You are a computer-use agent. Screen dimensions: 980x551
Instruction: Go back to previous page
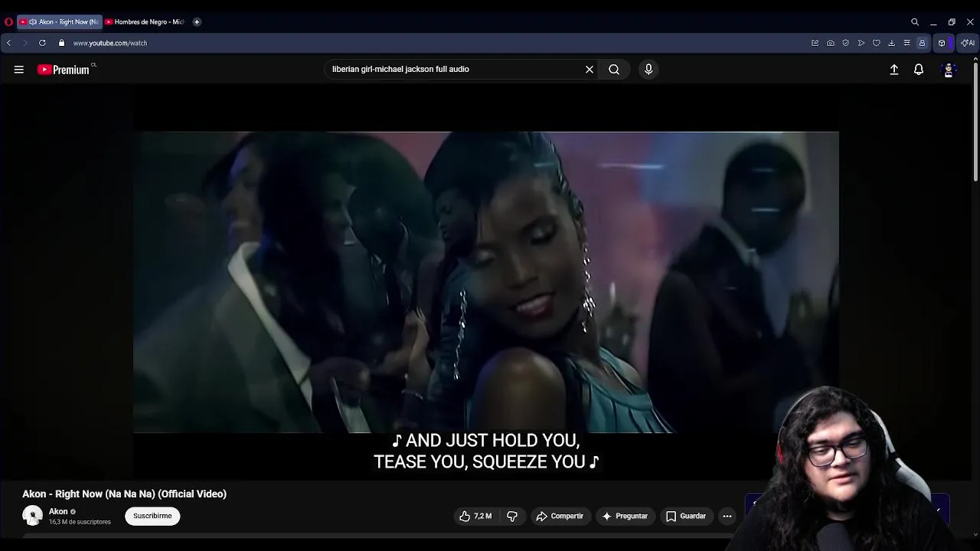pos(8,43)
